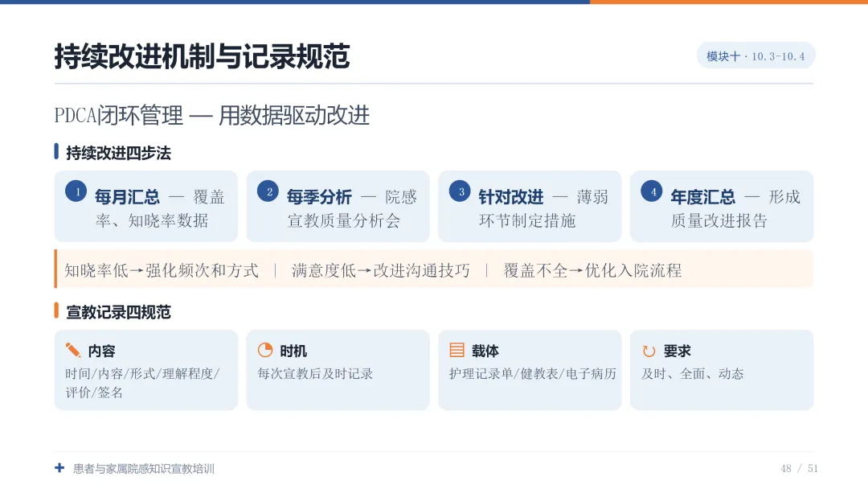Select the 年度汇总 card heading

click(x=703, y=196)
